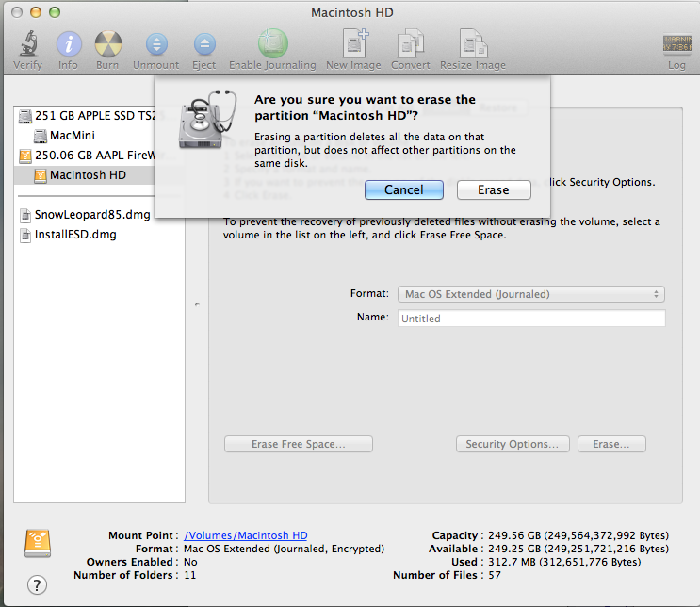The height and width of the screenshot is (607, 700).
Task: Click the Capacity value text
Action: [578, 535]
